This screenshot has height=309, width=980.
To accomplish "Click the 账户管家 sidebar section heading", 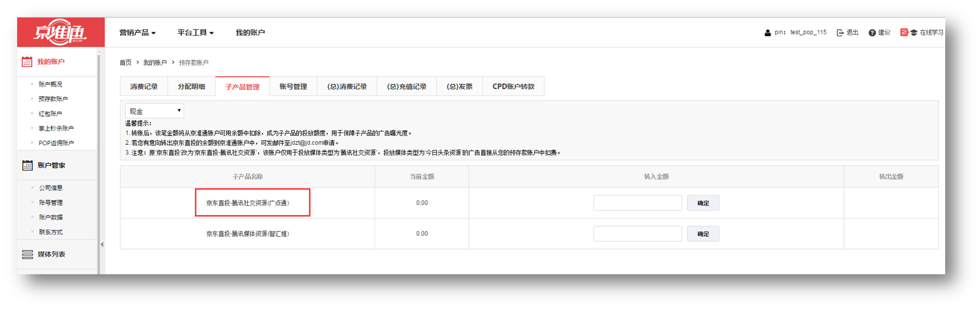I will click(x=51, y=165).
